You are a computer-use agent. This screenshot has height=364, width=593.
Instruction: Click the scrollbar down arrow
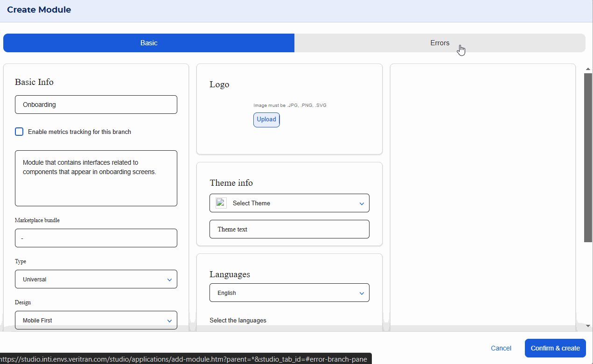click(588, 326)
